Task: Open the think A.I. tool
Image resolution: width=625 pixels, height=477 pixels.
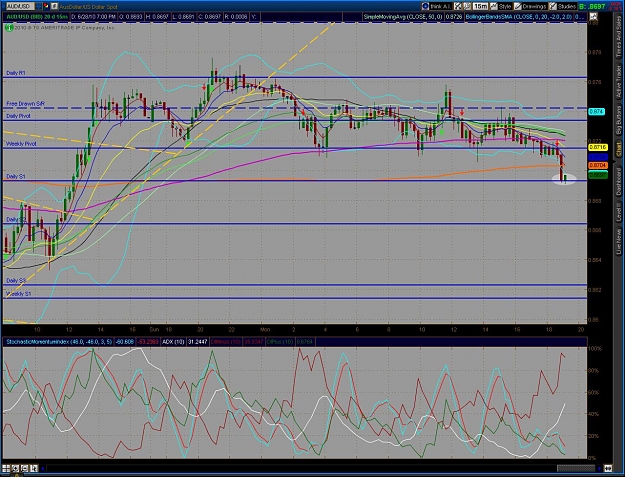Action: point(440,6)
